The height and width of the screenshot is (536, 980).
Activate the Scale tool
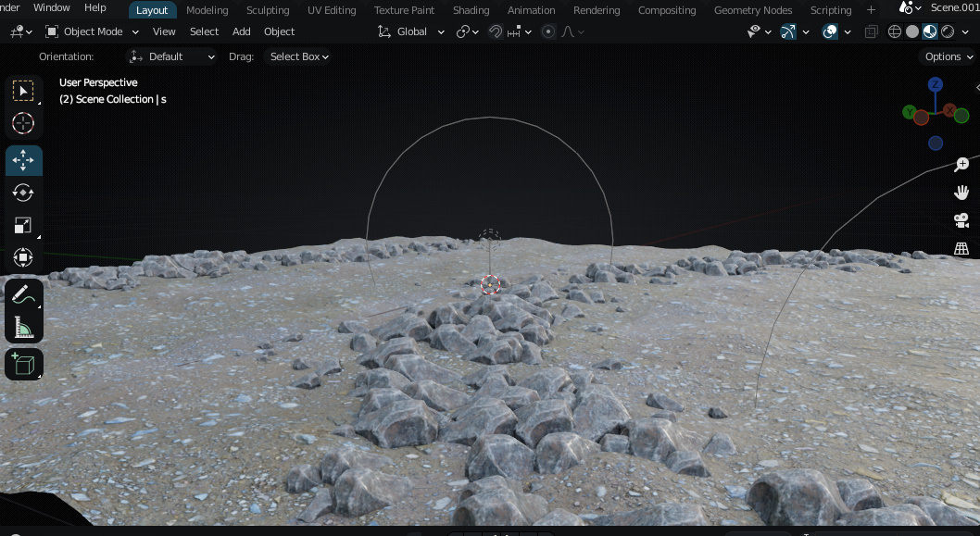tap(23, 224)
